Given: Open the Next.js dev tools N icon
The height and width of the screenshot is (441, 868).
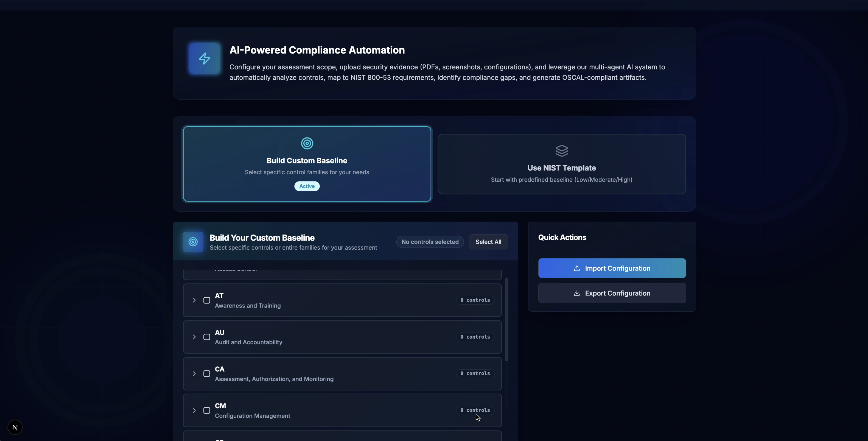Looking at the screenshot, I should (x=15, y=427).
